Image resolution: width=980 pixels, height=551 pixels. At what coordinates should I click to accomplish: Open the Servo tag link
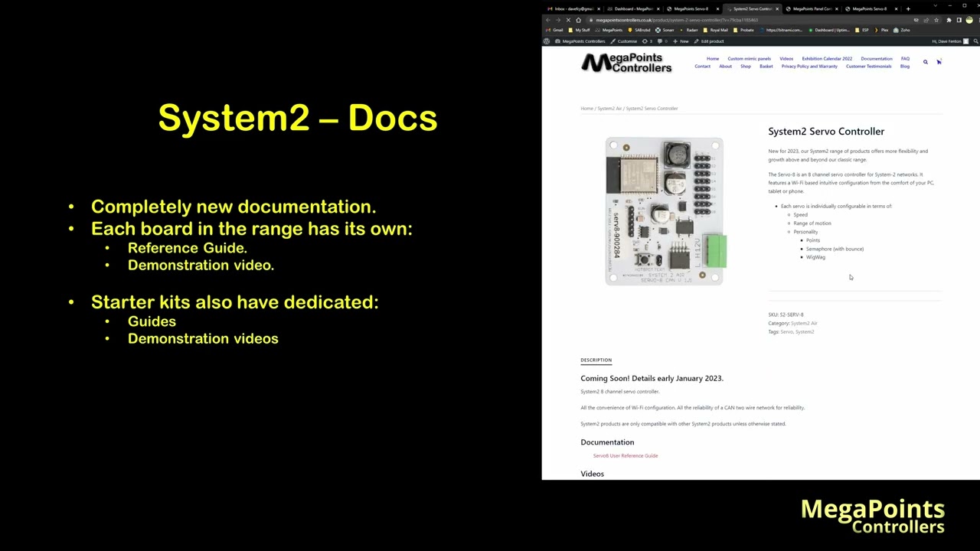pos(786,331)
